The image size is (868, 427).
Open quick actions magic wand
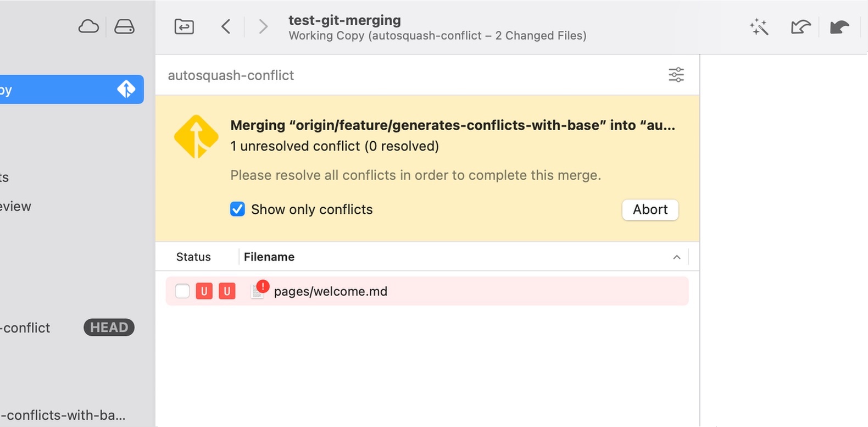click(x=759, y=27)
